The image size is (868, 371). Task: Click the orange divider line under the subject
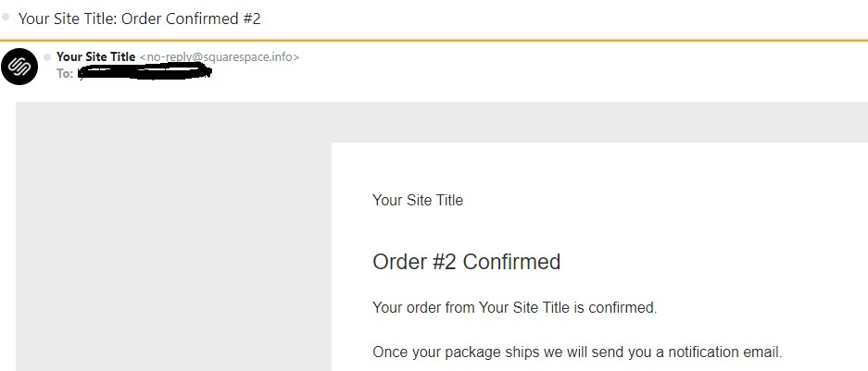[x=434, y=41]
